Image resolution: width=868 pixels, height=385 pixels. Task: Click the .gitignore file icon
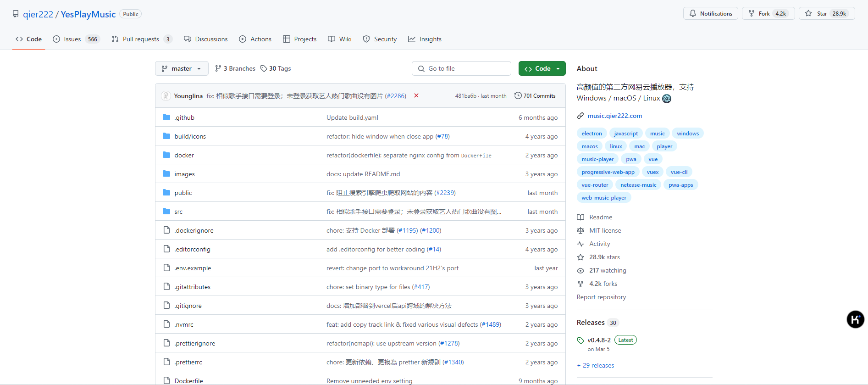166,305
